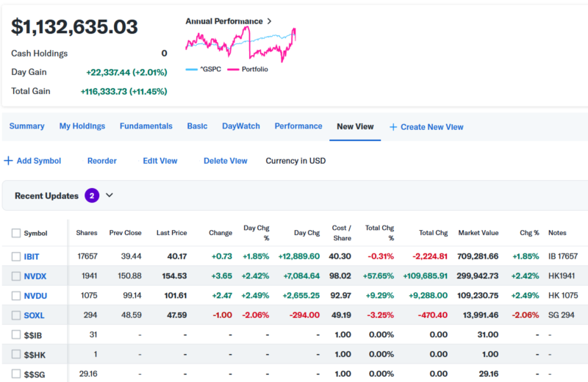
Task: Click the plus icon beside Add Symbol
Action: (x=8, y=161)
